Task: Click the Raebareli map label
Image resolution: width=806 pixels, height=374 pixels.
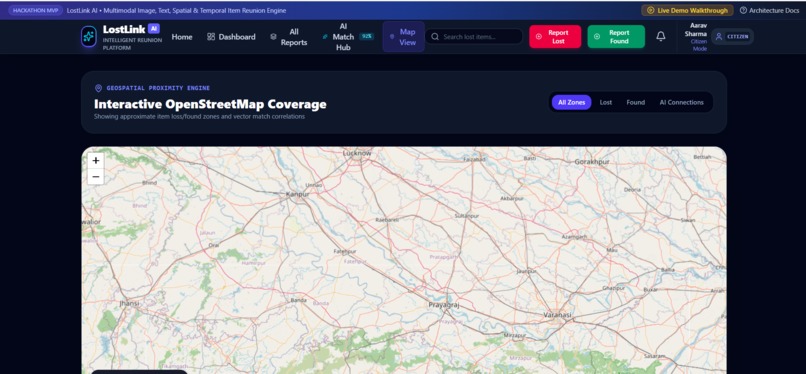Action: click(388, 219)
